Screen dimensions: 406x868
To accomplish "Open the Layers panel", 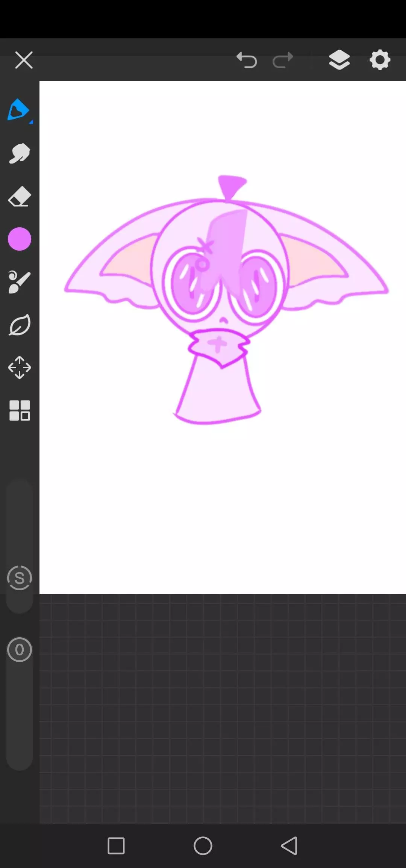I will [x=339, y=60].
